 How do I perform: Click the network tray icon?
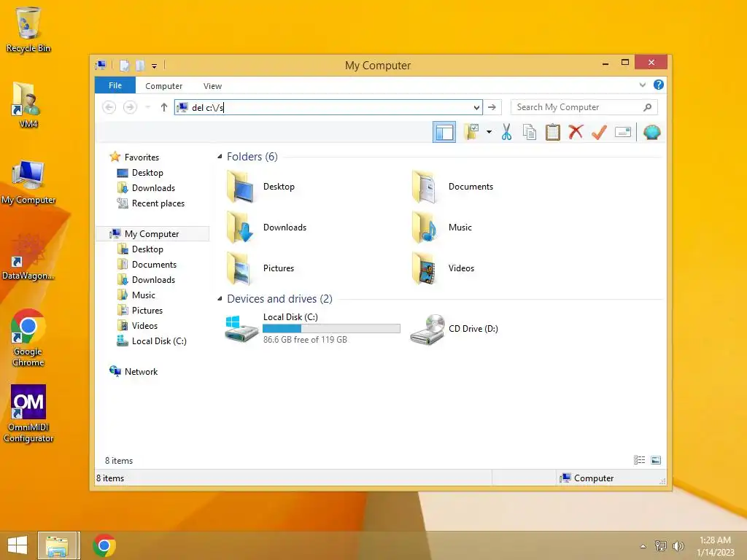pyautogui.click(x=661, y=546)
